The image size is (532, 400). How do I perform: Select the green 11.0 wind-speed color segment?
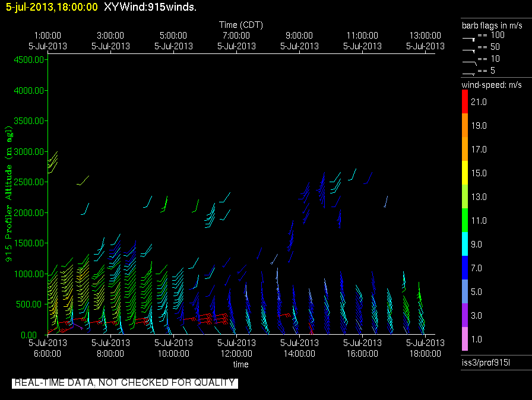click(x=465, y=221)
